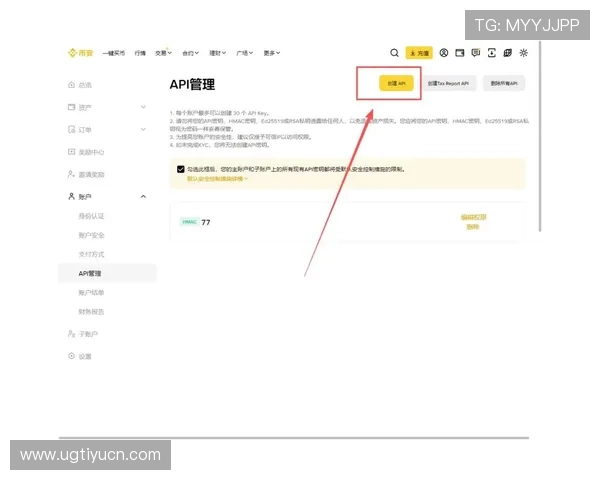Click 创建Tax Report API button
Image resolution: width=600 pixels, height=480 pixels.
448,83
